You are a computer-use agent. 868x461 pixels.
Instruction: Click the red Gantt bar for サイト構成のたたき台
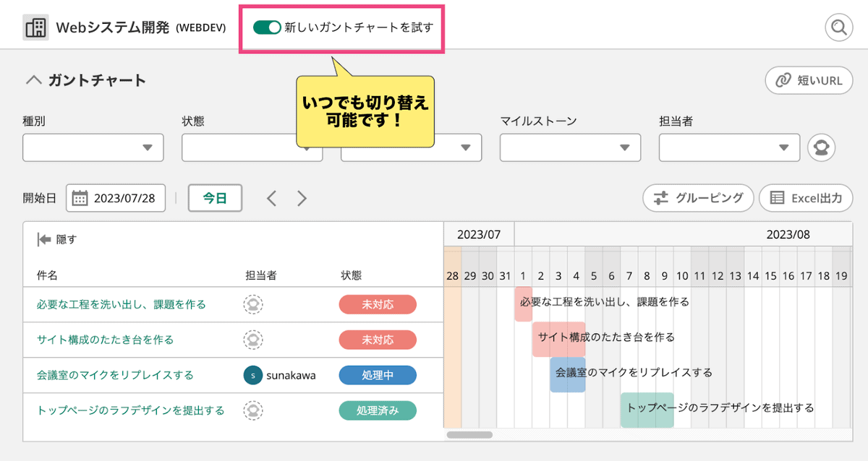(558, 340)
